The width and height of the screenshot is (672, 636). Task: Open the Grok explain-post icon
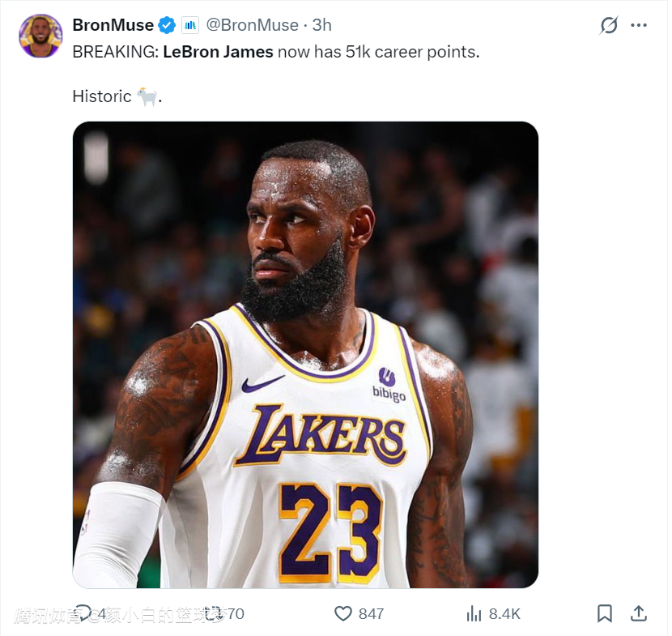609,26
